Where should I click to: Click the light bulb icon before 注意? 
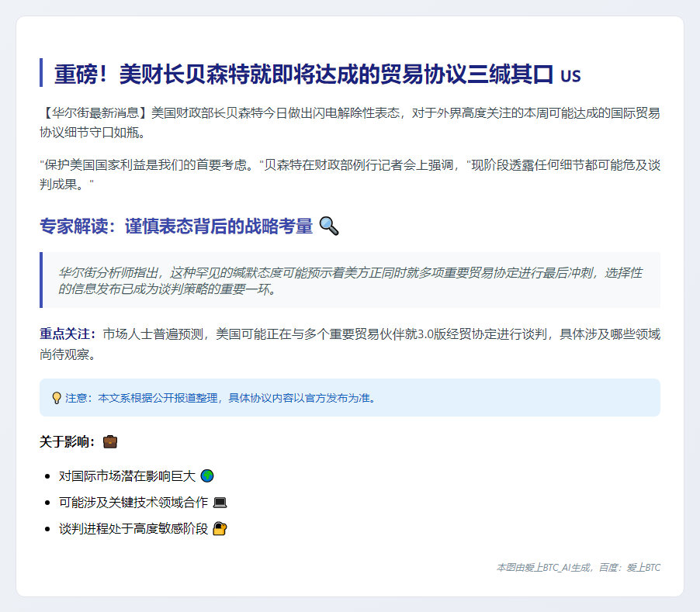[x=57, y=398]
